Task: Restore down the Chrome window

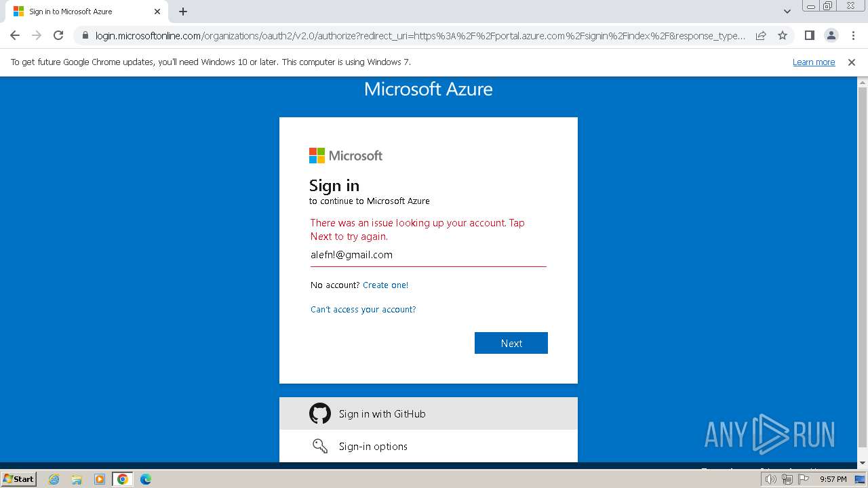Action: coord(828,6)
